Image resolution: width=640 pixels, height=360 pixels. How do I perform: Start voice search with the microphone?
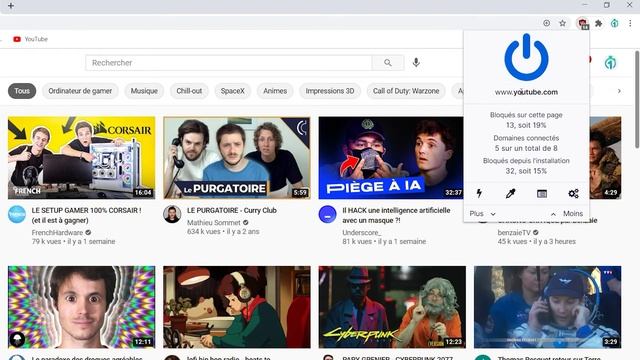click(416, 63)
